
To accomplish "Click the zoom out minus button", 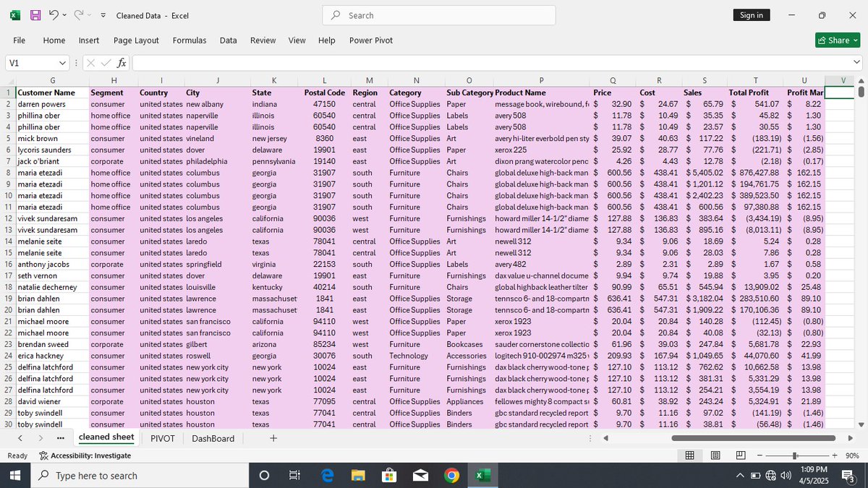I will click(759, 455).
